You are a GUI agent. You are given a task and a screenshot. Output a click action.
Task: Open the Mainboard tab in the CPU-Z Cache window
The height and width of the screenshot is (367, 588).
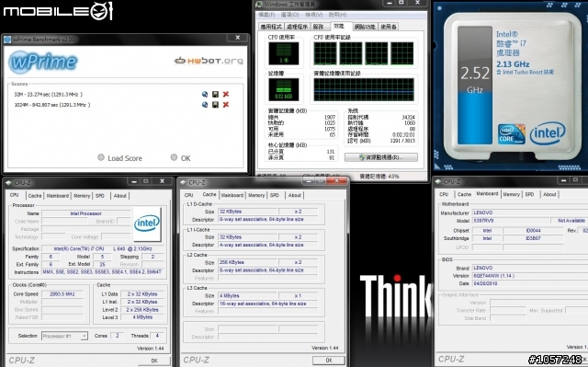(232, 195)
